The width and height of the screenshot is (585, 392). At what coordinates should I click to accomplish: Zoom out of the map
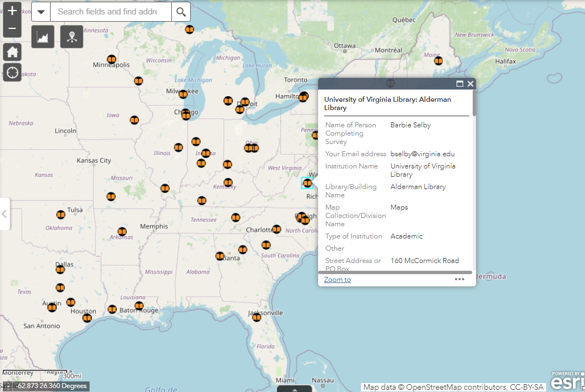tap(12, 28)
